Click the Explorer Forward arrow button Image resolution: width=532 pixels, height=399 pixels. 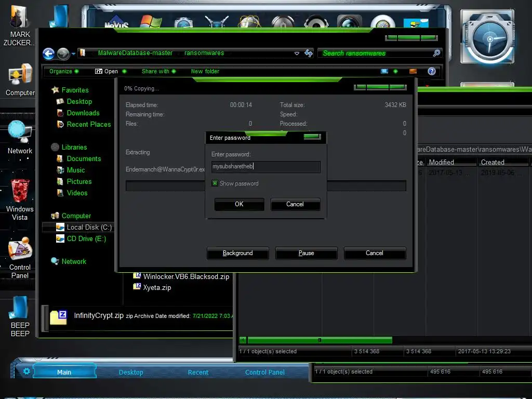point(63,54)
